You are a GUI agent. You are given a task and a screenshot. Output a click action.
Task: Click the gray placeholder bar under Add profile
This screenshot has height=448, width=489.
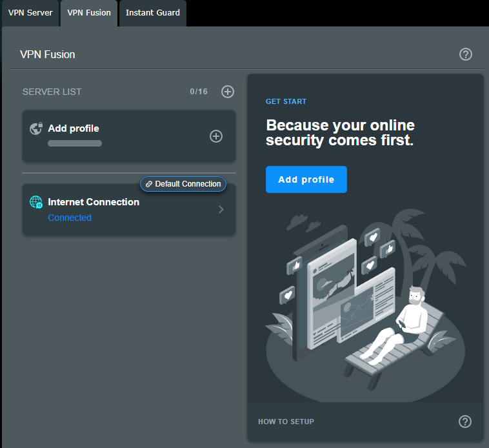(75, 143)
